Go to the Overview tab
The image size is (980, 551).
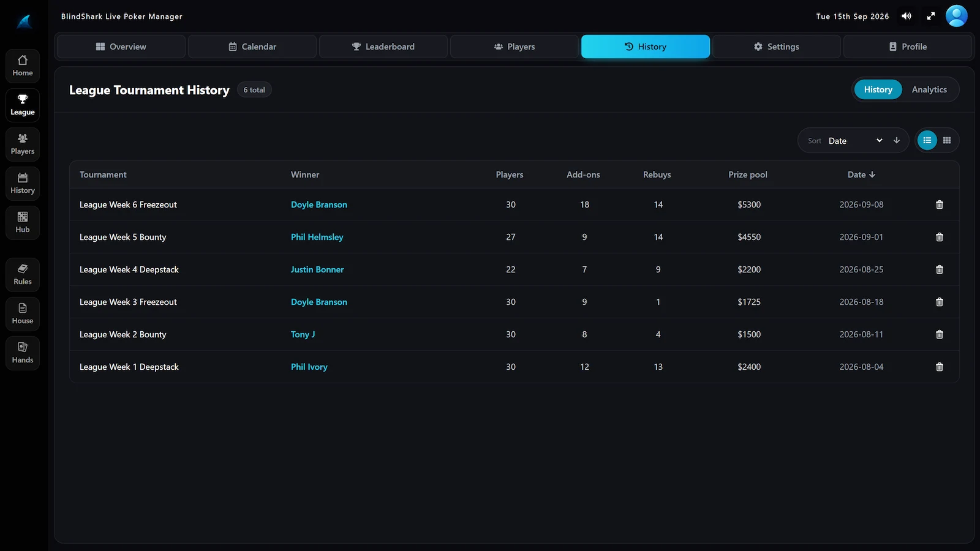pyautogui.click(x=121, y=47)
